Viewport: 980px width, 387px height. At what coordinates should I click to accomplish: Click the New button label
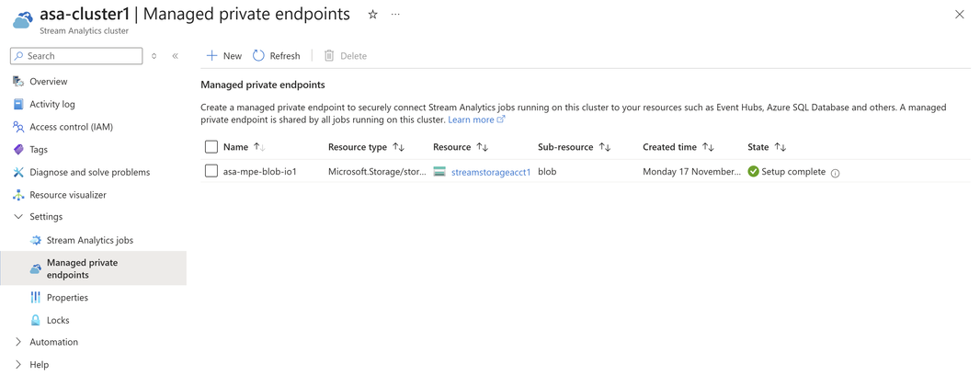pos(232,56)
